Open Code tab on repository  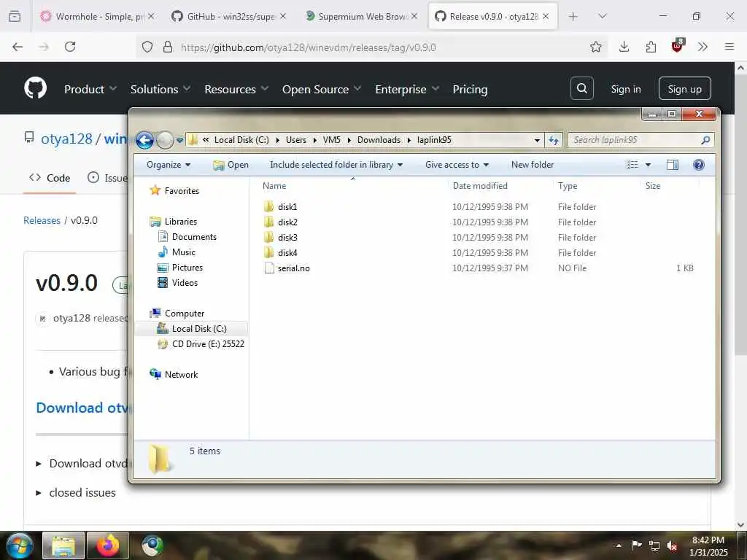[x=50, y=178]
